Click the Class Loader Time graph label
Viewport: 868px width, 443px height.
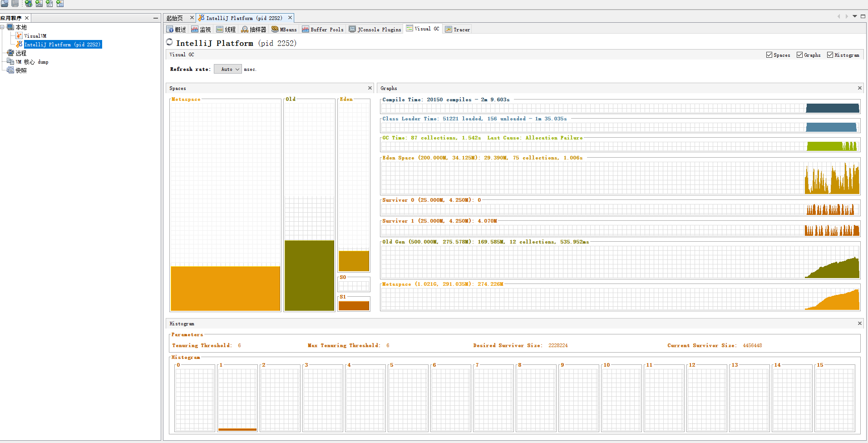pyautogui.click(x=474, y=119)
